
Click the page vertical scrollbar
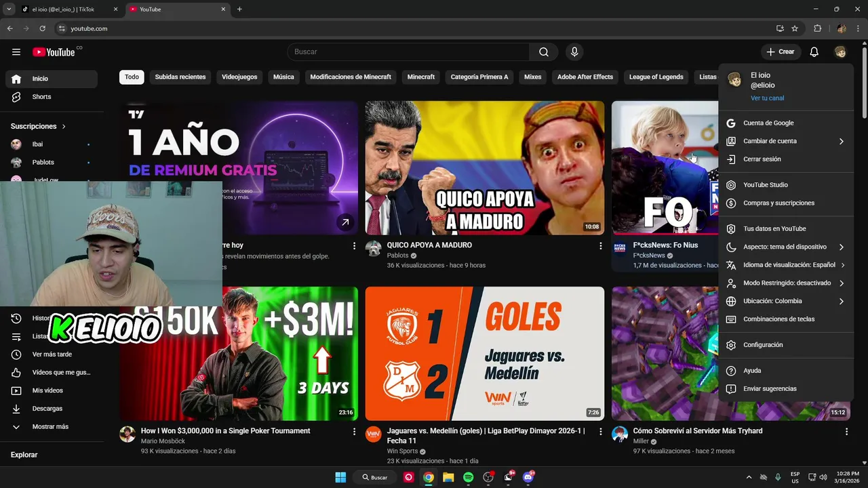click(x=864, y=81)
